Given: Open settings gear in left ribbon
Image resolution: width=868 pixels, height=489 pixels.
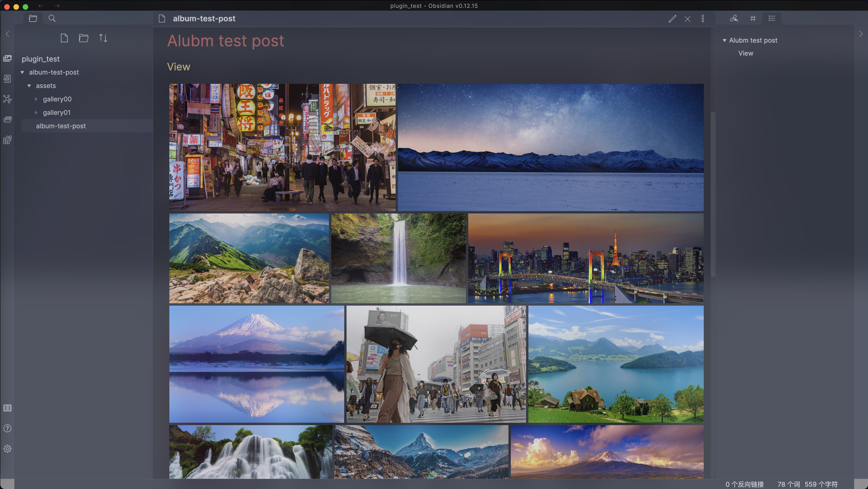Looking at the screenshot, I should point(7,448).
